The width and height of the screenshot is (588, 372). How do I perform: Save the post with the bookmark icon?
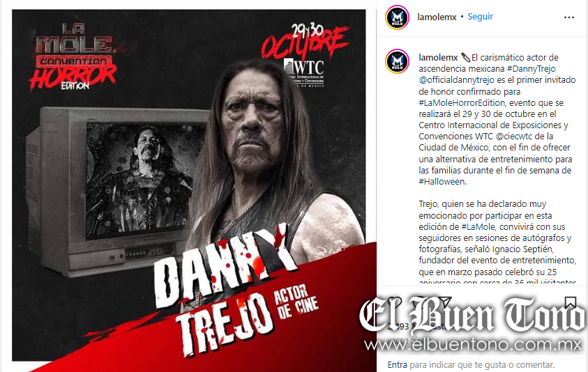click(x=571, y=302)
